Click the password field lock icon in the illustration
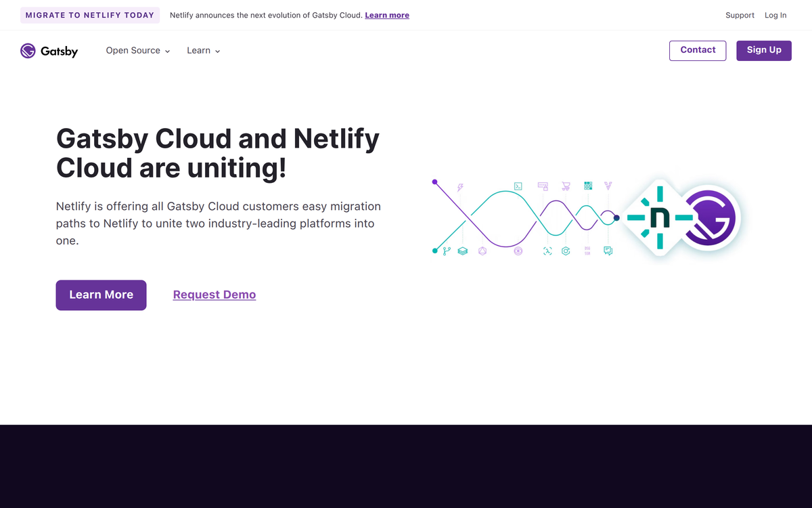 click(543, 186)
